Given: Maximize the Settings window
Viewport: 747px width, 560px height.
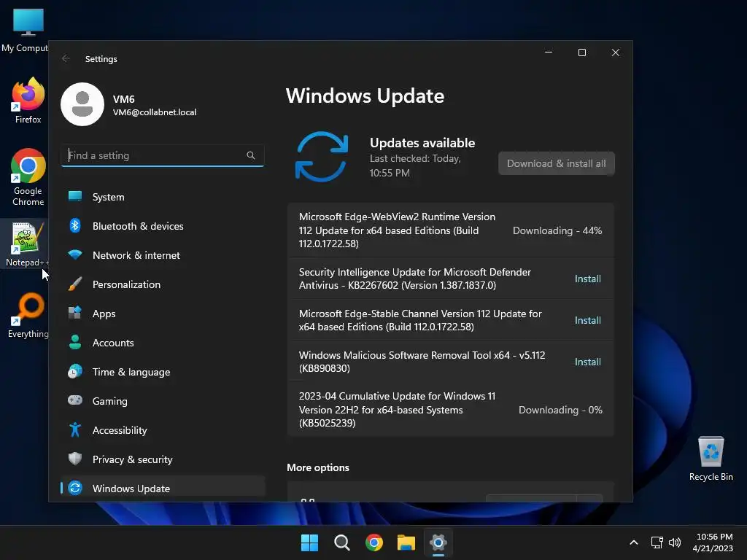Looking at the screenshot, I should (x=581, y=52).
